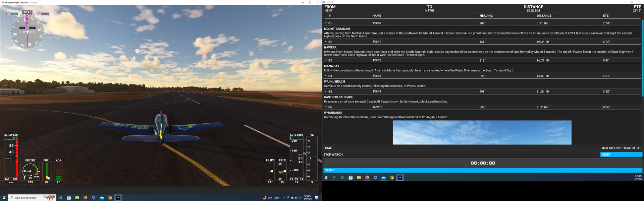Click the Local / UTC time readout

coord(622,148)
